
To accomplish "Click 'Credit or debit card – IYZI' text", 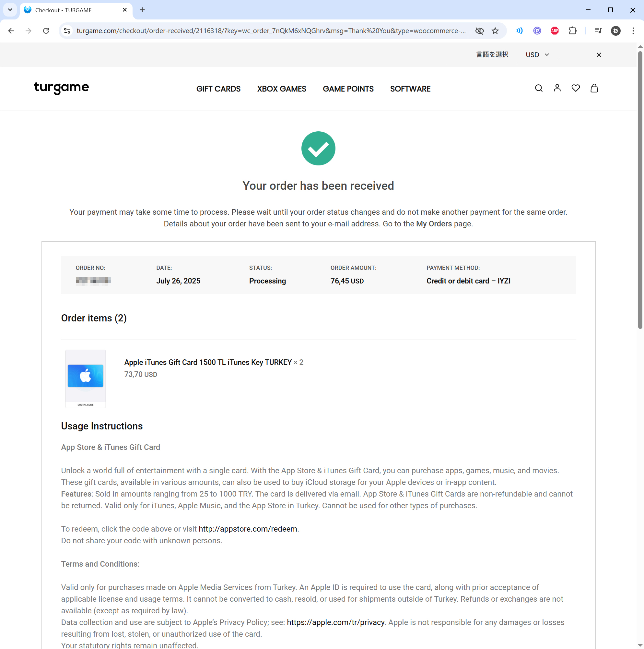I will 468,281.
